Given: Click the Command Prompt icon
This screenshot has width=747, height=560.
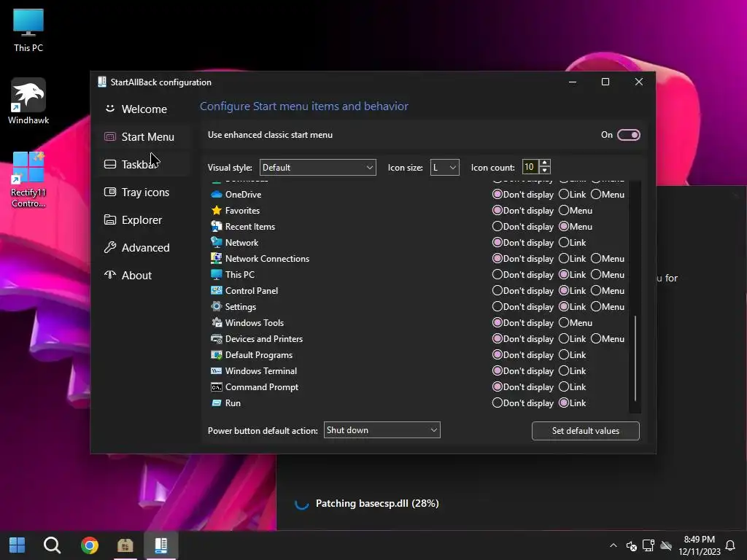Looking at the screenshot, I should click(216, 386).
